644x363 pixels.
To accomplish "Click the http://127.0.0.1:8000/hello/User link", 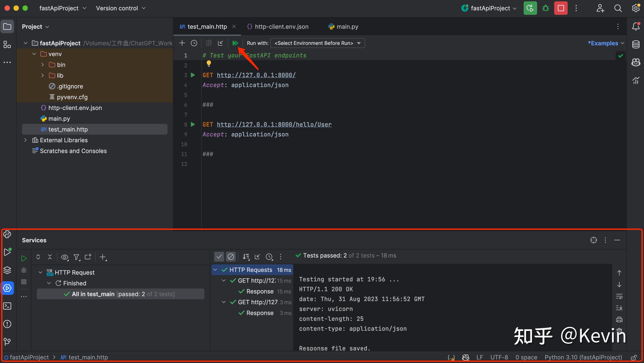I will (274, 124).
